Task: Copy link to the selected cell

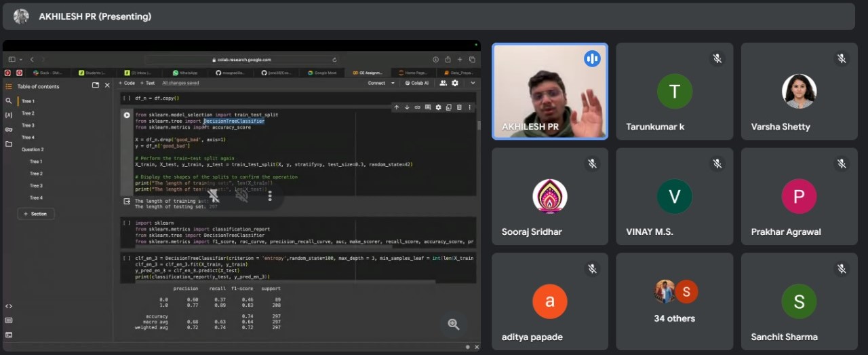Action: [417, 107]
